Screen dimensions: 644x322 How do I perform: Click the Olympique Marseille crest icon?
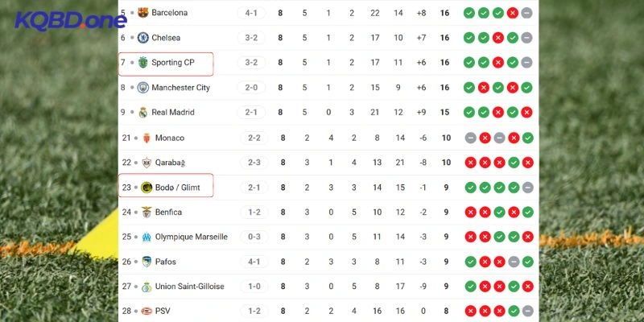point(147,237)
